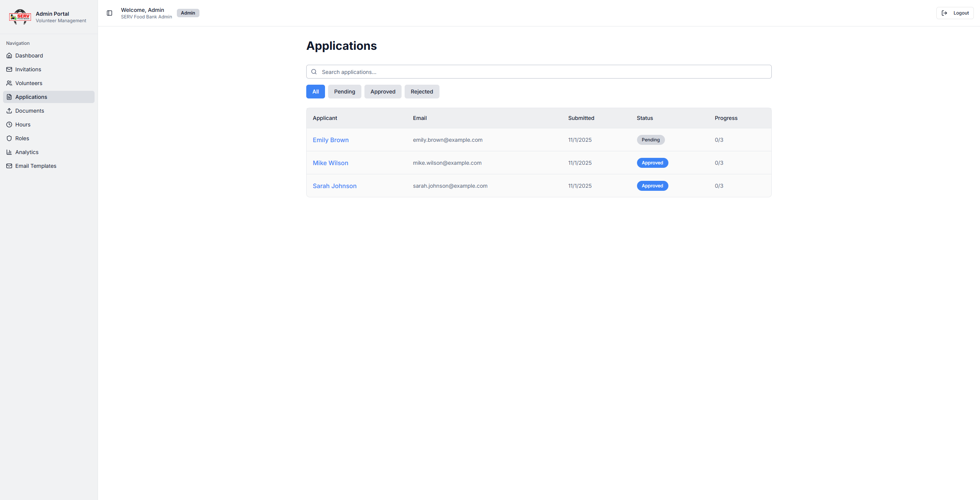The image size is (980, 500).
Task: Open the Applications page in the sidebar
Action: (x=31, y=97)
